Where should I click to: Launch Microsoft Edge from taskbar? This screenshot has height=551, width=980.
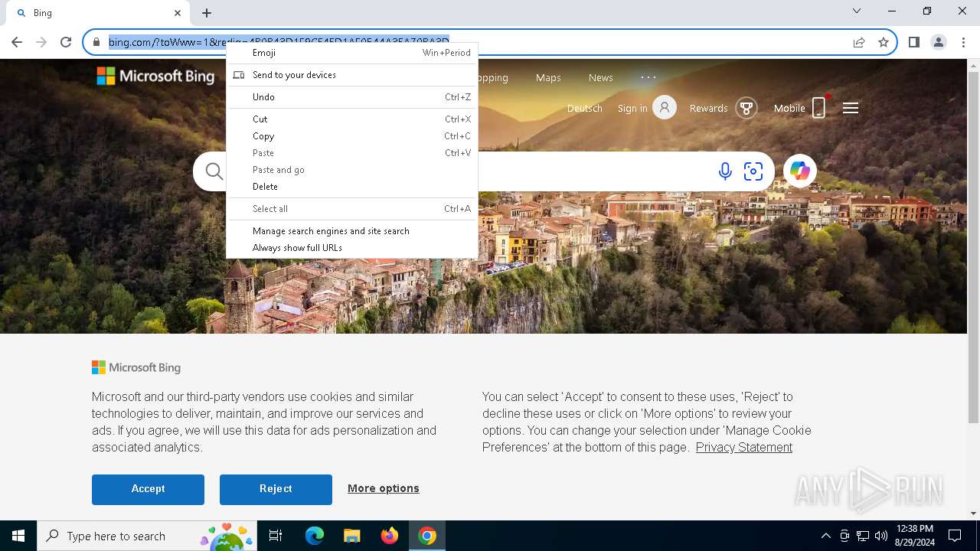(x=315, y=536)
